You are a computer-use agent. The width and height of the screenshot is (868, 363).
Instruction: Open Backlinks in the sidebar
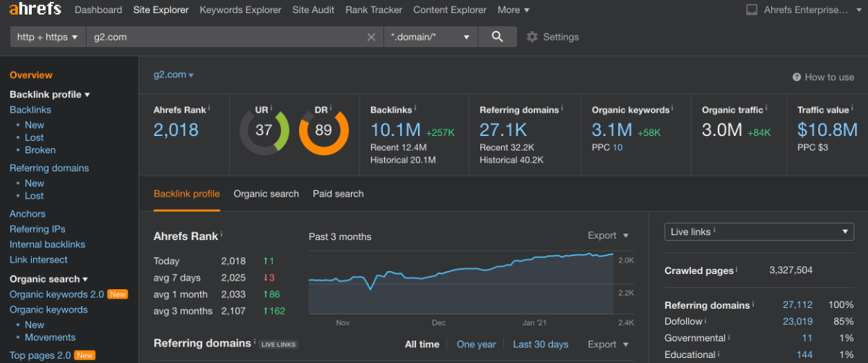[30, 110]
